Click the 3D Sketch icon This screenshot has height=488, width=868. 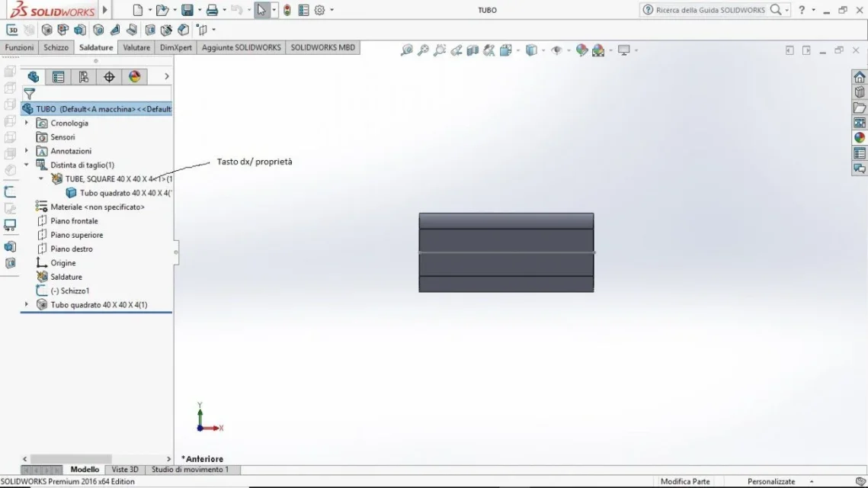point(12,30)
